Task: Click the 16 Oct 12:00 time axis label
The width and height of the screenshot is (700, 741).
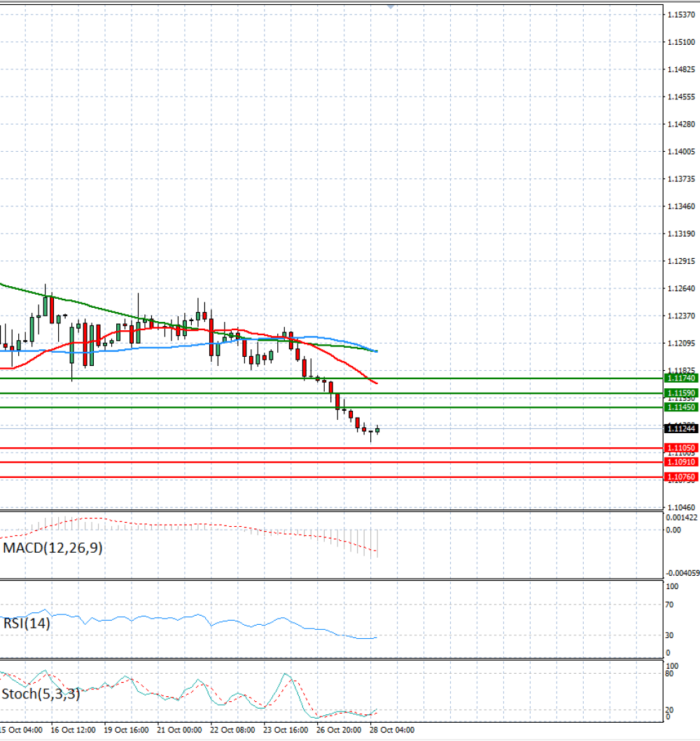Action: (73, 730)
